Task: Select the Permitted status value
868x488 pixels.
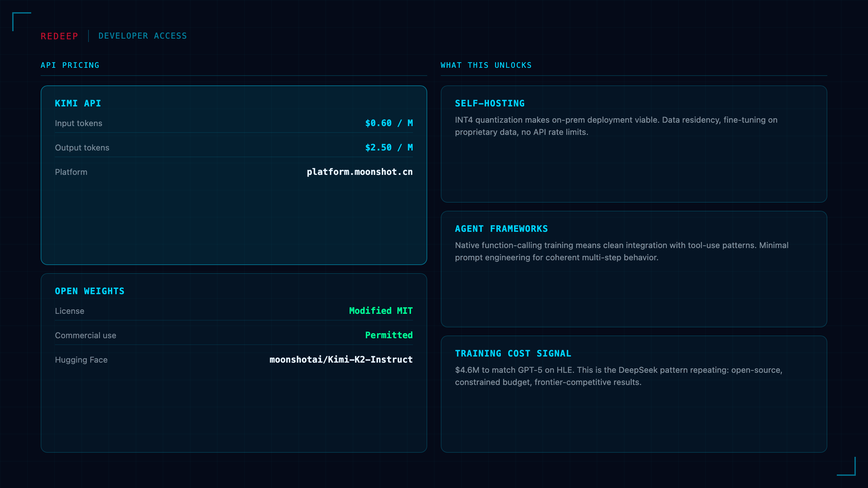Action: (389, 335)
